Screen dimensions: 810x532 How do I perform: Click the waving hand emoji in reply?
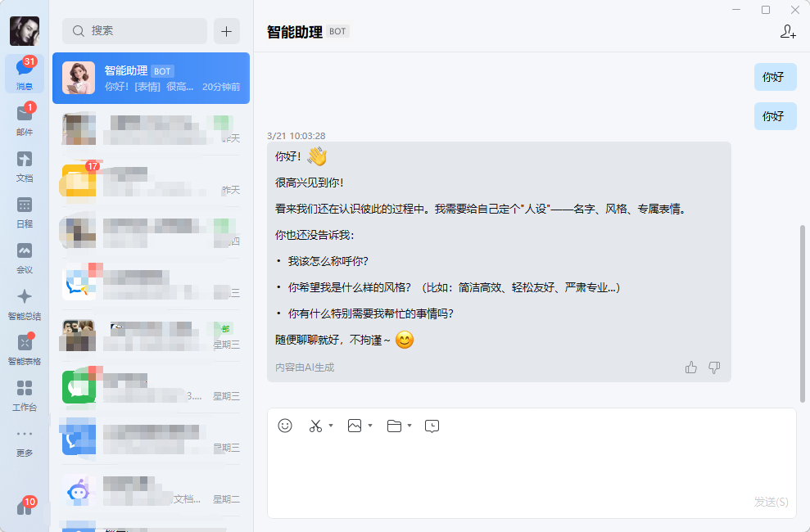tap(317, 156)
